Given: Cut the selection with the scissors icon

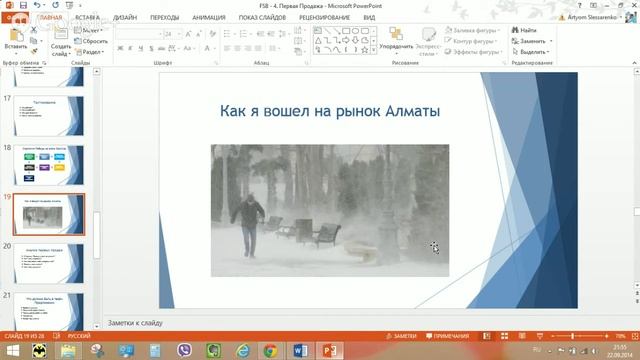Looking at the screenshot, I should pyautogui.click(x=34, y=30).
